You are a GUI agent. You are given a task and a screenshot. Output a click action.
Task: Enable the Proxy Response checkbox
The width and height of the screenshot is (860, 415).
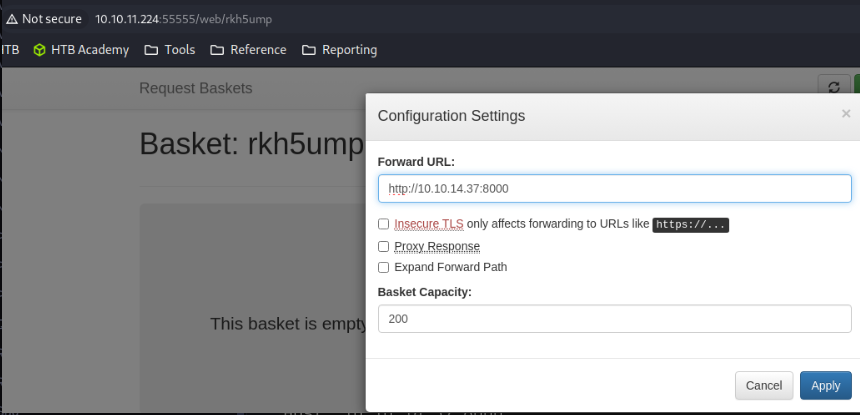pos(383,246)
